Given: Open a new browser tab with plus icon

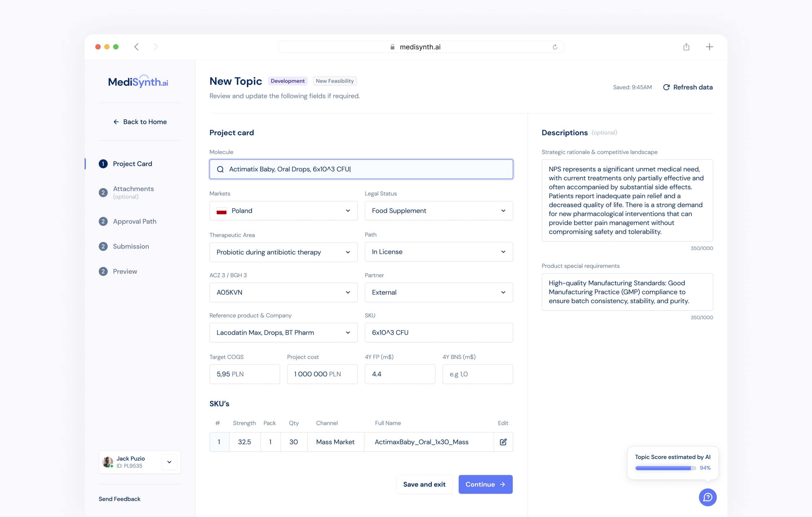Looking at the screenshot, I should click(709, 47).
